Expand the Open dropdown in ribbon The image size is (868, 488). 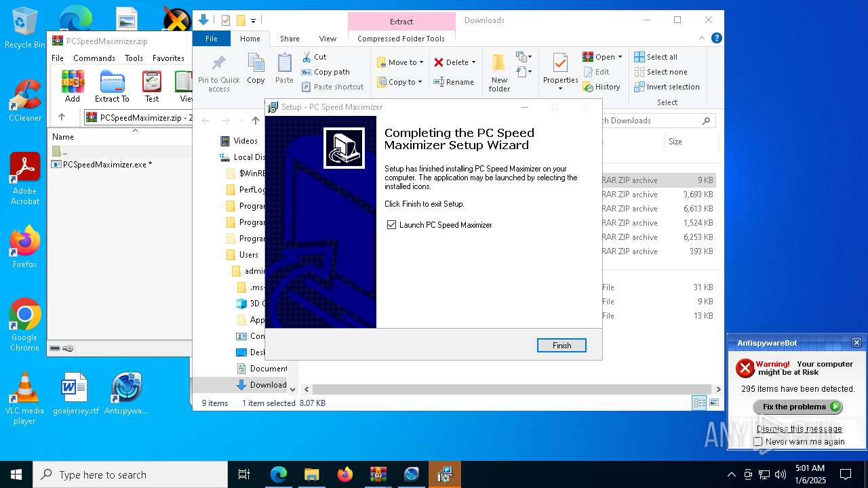coord(620,57)
